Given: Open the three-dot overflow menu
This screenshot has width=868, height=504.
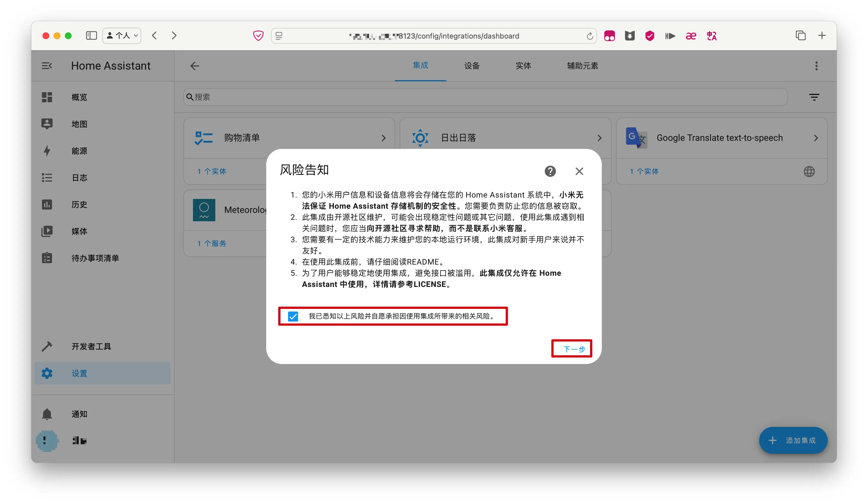Looking at the screenshot, I should [816, 66].
